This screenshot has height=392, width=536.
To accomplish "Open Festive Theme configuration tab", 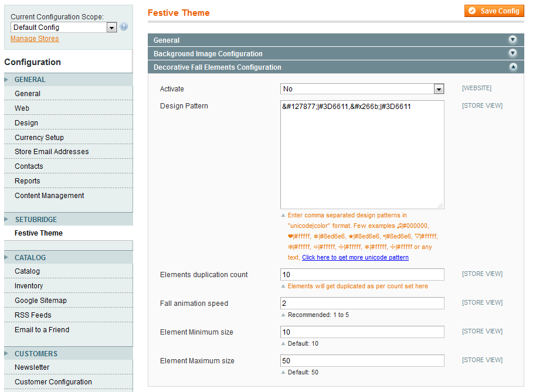I will [x=39, y=233].
